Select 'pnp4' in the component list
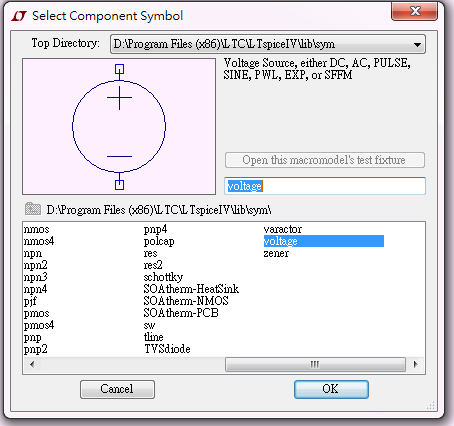Image resolution: width=454 pixels, height=426 pixels. tap(156, 229)
